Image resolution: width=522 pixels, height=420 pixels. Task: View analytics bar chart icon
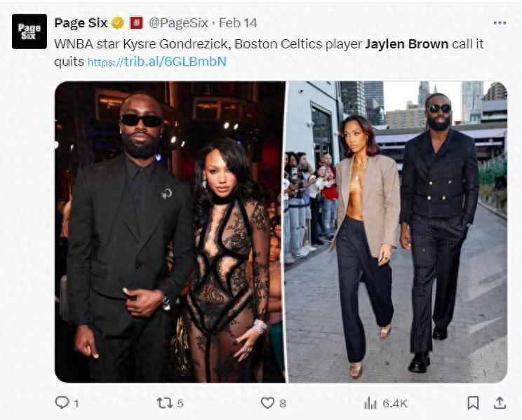point(370,403)
